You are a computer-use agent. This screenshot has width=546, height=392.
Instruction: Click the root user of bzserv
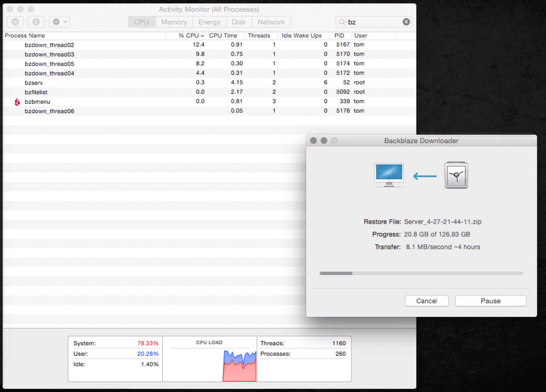[x=359, y=82]
